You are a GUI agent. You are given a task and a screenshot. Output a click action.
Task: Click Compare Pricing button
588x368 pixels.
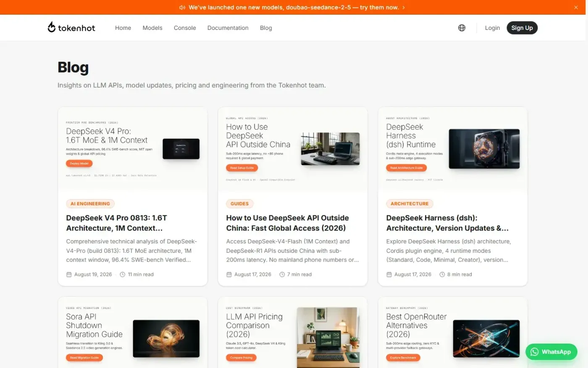click(x=241, y=357)
